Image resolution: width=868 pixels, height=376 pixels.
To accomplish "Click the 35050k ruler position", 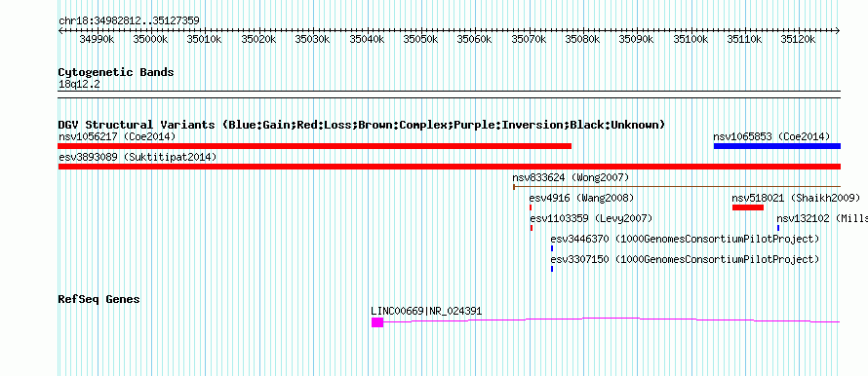I will pyautogui.click(x=420, y=40).
